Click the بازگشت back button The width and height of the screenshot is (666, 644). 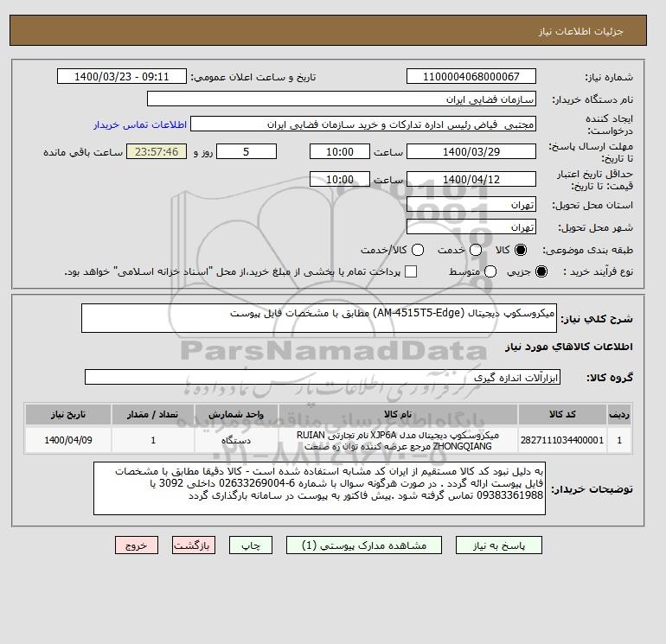coord(194,545)
